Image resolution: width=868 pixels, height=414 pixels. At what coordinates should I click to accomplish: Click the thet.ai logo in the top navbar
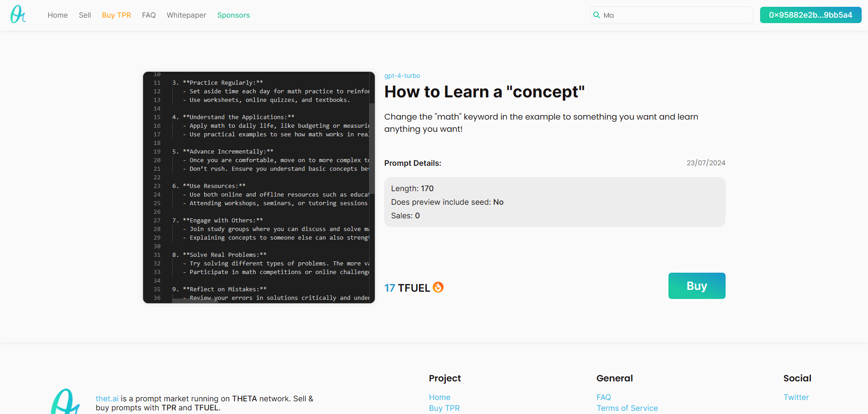[18, 14]
